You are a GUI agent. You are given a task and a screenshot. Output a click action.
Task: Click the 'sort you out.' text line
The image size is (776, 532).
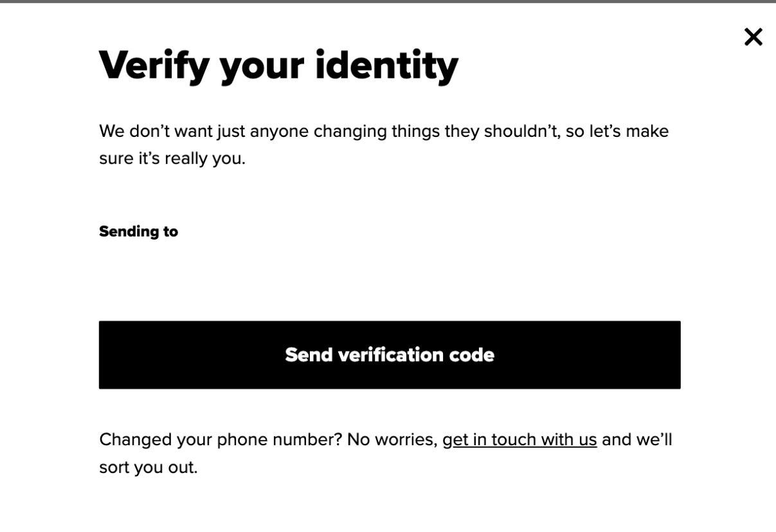click(x=148, y=467)
